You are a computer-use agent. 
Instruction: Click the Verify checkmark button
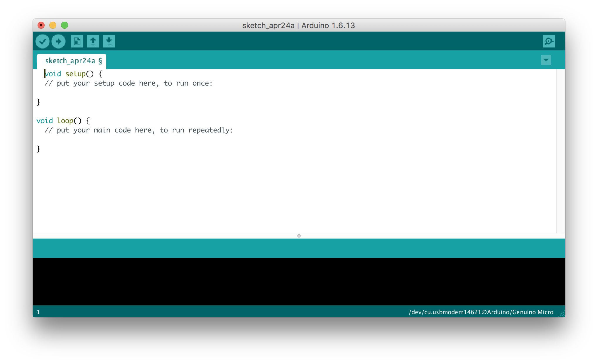pos(43,41)
